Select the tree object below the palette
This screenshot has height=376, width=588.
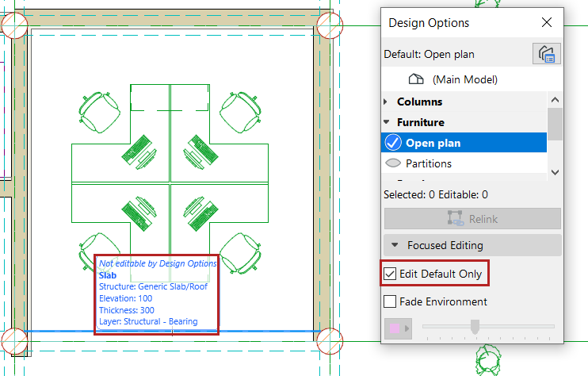tap(488, 359)
